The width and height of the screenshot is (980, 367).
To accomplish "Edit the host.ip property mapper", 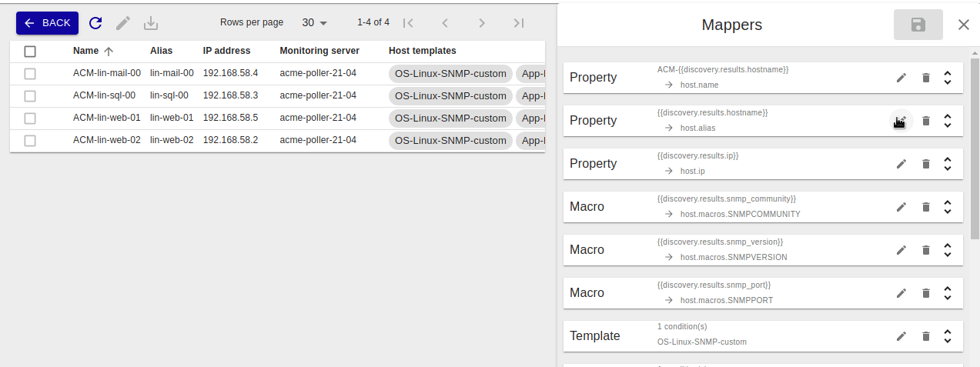I will point(901,164).
